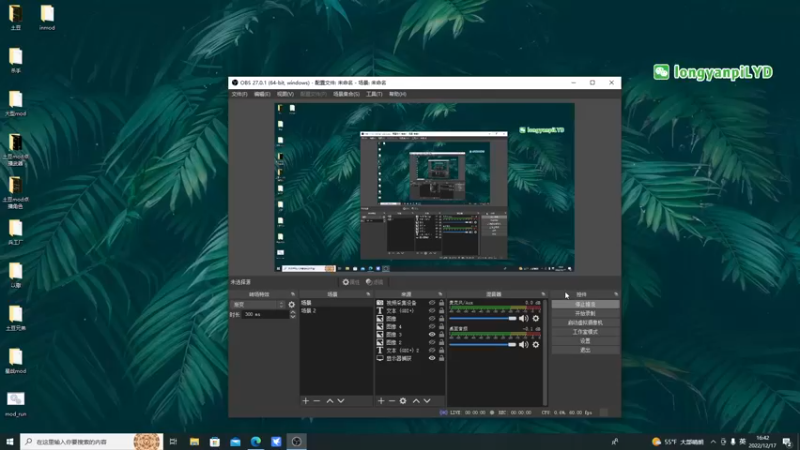Start the virtual camera 启动虚拟摄像机
Viewport: 800px width, 450px height.
tap(585, 323)
